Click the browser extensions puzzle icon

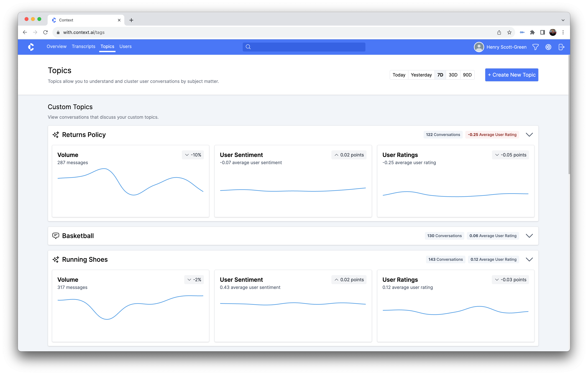click(x=532, y=32)
